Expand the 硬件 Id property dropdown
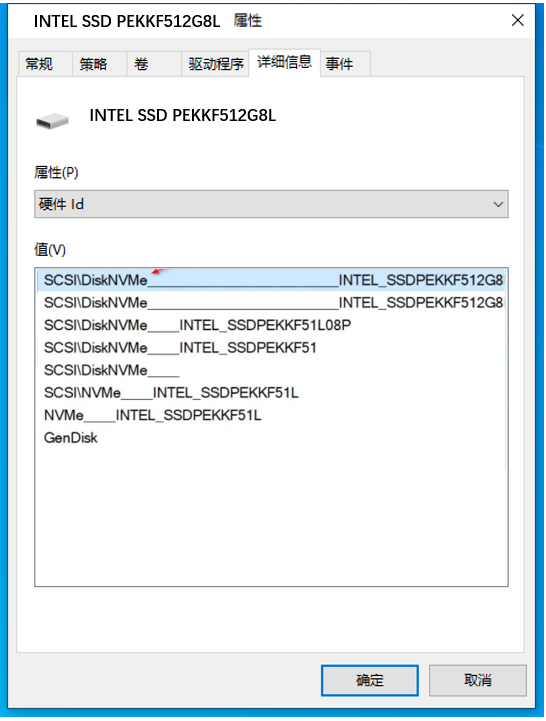 point(271,204)
